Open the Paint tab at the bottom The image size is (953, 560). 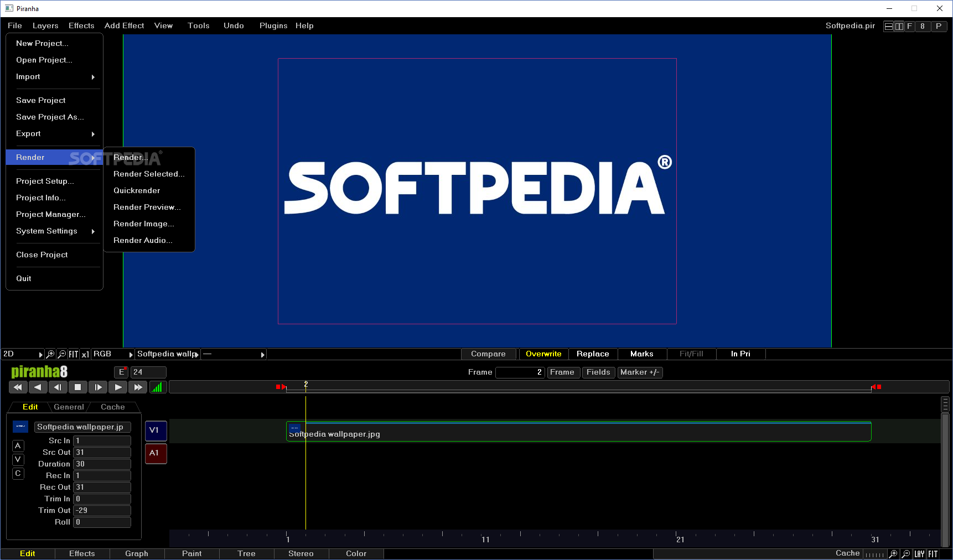pyautogui.click(x=192, y=554)
